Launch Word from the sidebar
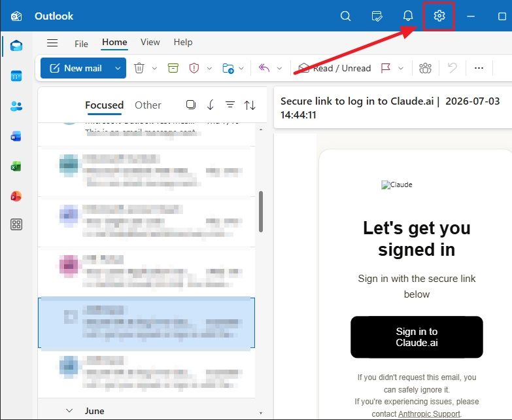 pos(16,136)
